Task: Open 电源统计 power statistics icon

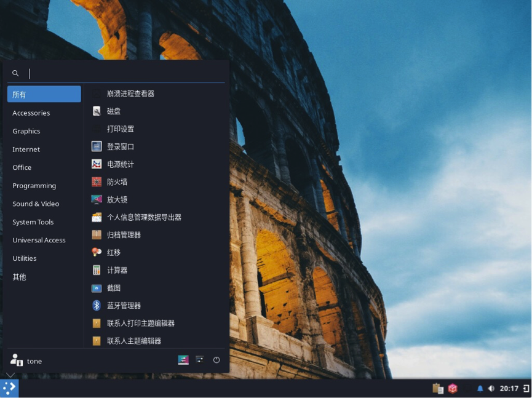Action: coord(97,164)
